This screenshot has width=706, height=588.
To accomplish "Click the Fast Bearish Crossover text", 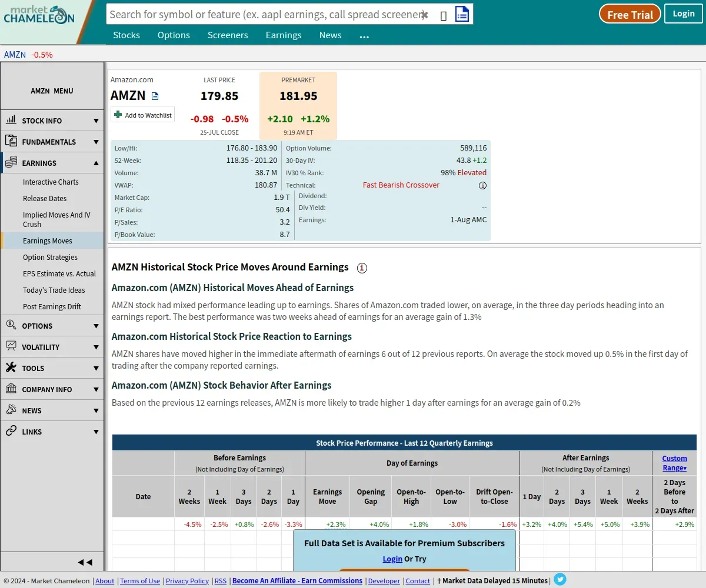I will (401, 185).
